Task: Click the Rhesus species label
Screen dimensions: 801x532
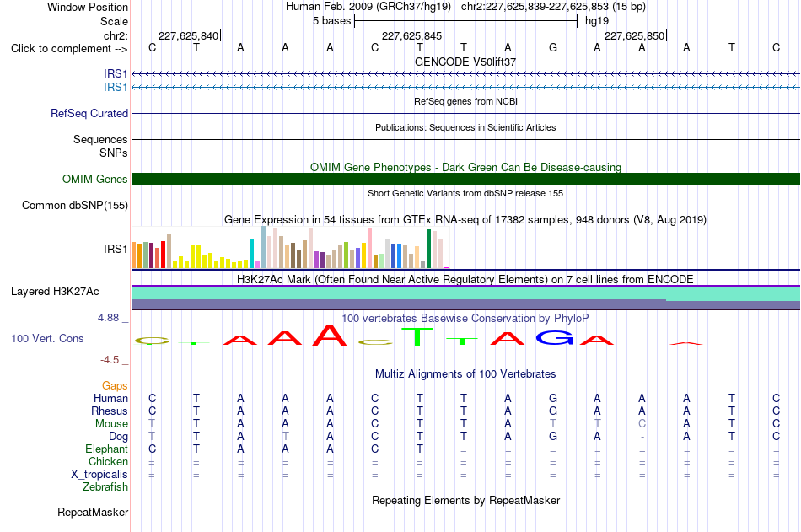Action: pos(110,411)
